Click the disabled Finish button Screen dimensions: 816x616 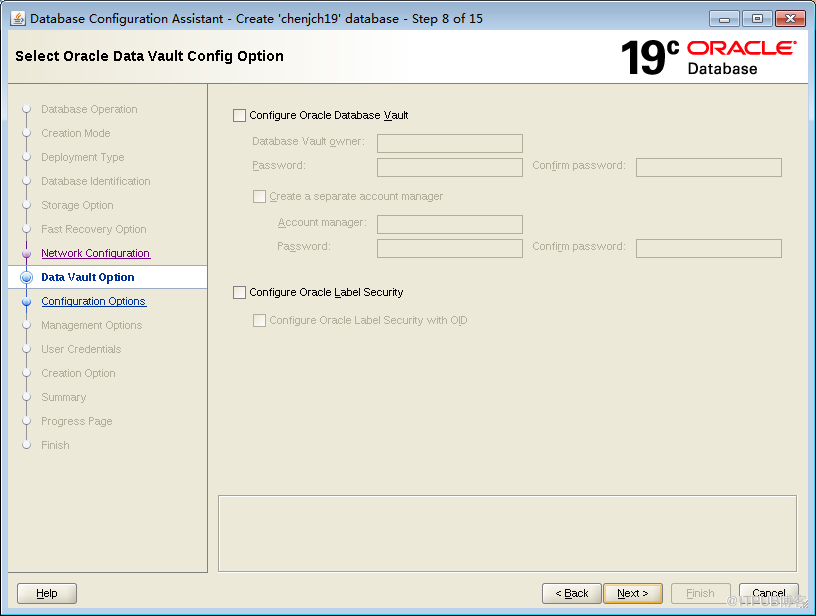(700, 593)
